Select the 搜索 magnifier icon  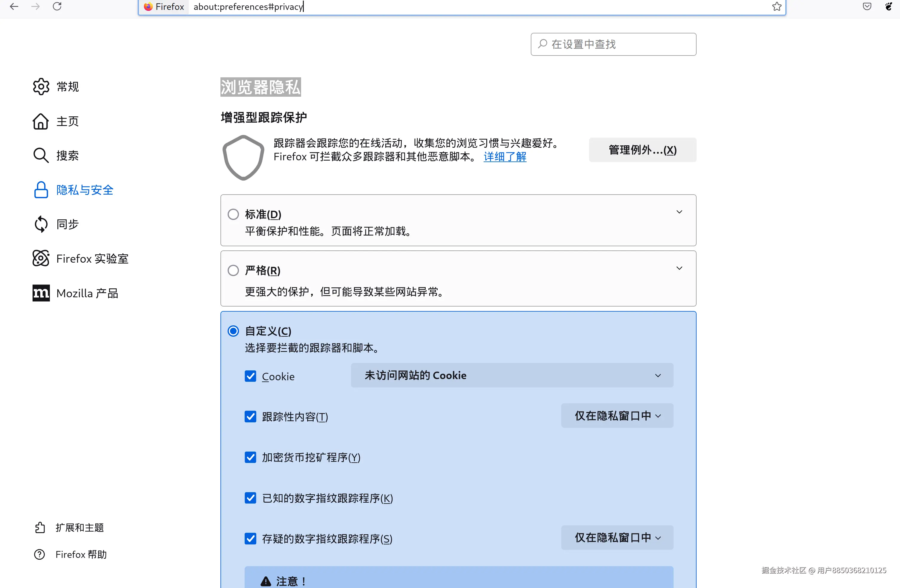41,155
